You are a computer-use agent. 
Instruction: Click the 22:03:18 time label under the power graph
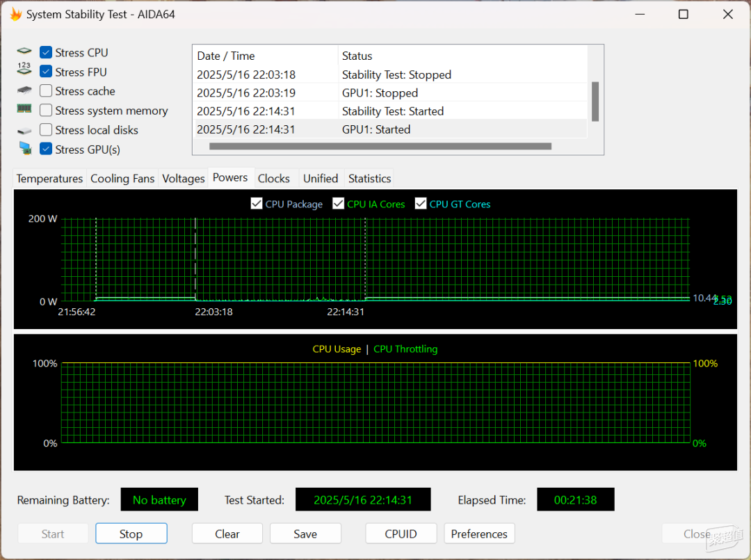(x=213, y=312)
